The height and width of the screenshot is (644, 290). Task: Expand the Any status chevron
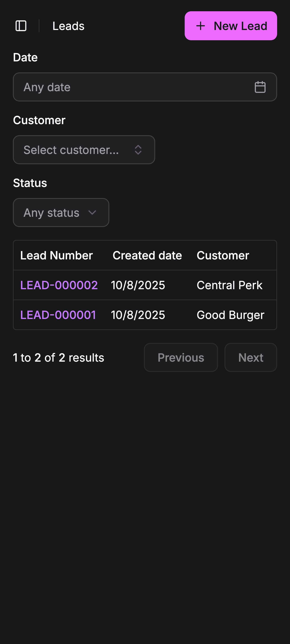click(92, 213)
